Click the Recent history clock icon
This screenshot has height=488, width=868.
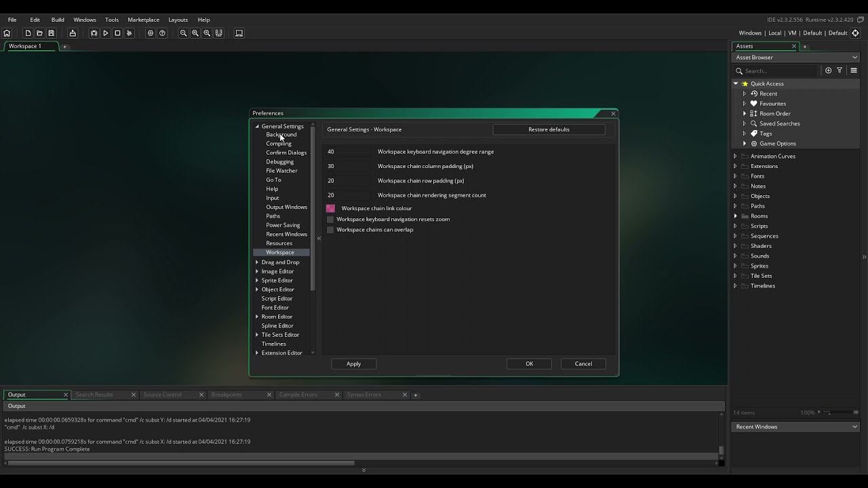(x=753, y=94)
